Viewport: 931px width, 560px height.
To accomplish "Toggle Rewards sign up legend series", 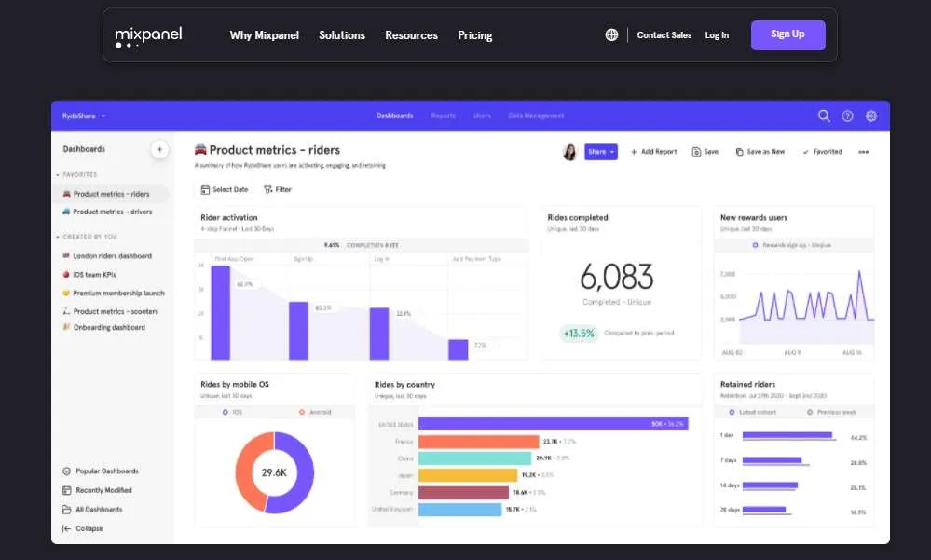I will click(x=792, y=245).
